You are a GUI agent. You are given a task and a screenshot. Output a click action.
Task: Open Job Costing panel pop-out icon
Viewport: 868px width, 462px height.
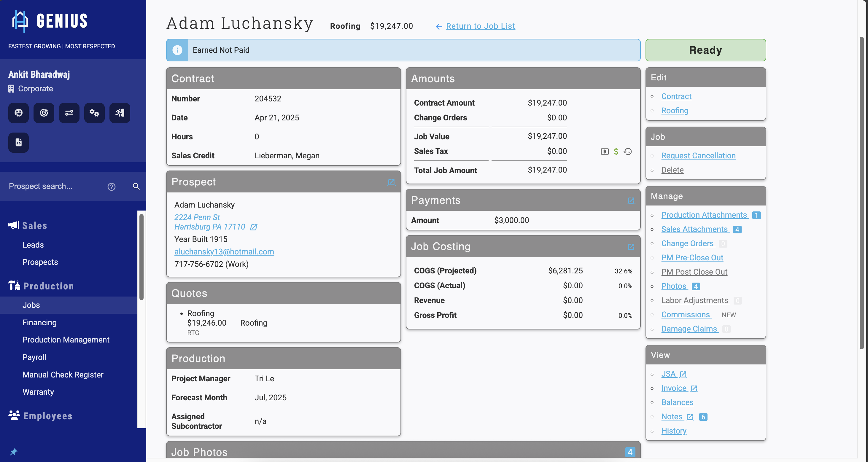tap(631, 247)
